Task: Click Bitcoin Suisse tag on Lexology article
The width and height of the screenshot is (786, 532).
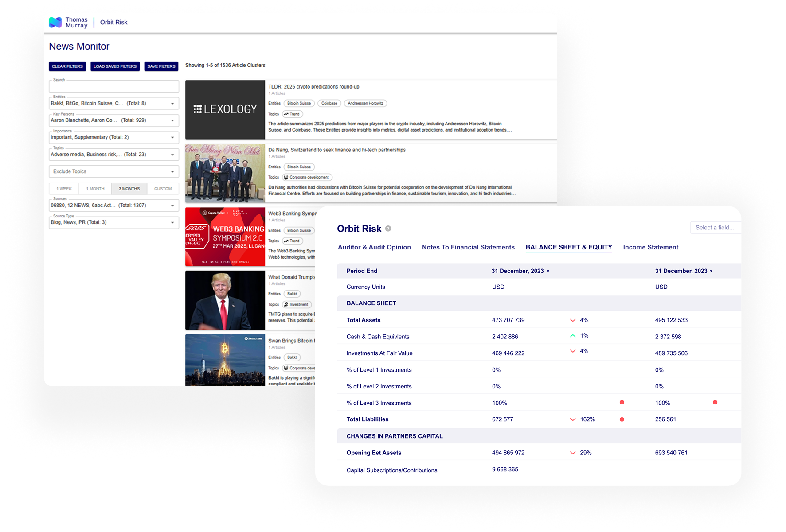Action: pos(299,104)
